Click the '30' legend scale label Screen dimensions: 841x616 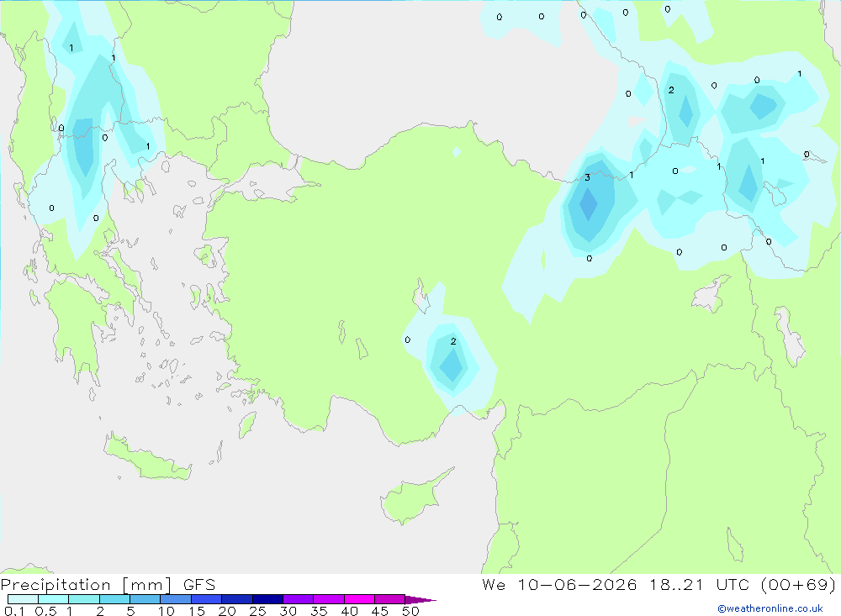point(288,611)
